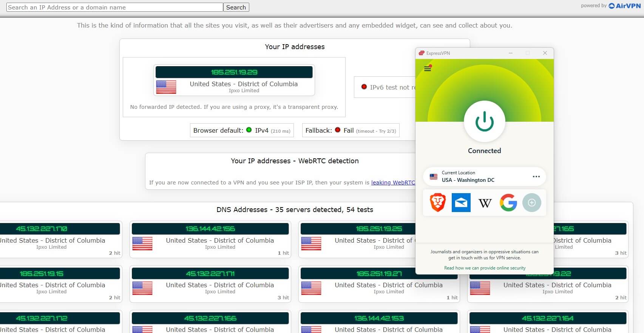Click the red IPv6 test indicator
644x333 pixels.
coord(364,87)
